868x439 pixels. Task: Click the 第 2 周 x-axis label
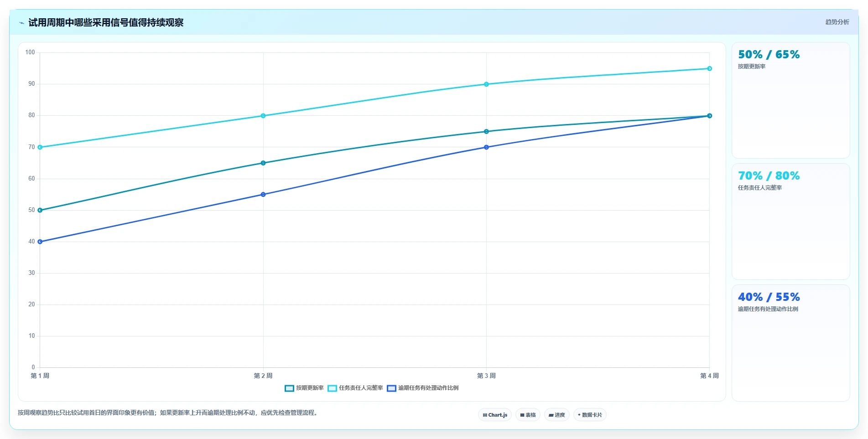(263, 376)
